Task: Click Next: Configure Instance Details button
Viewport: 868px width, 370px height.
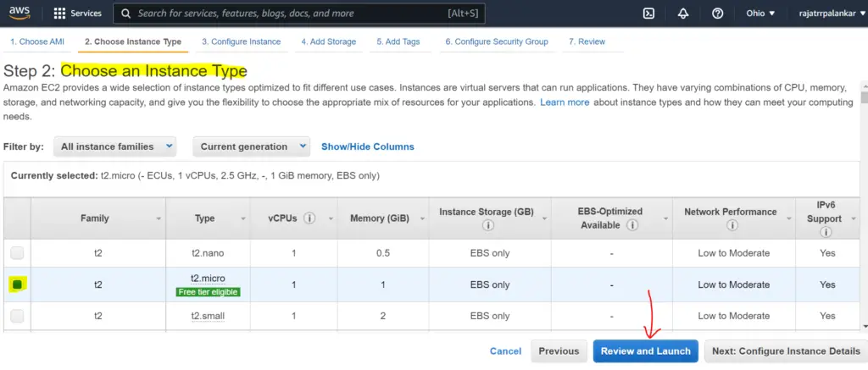Action: pyautogui.click(x=786, y=351)
